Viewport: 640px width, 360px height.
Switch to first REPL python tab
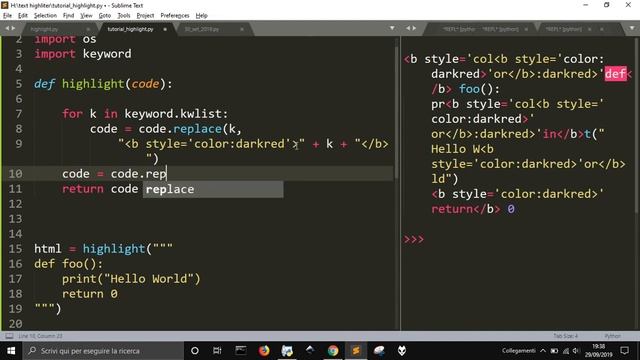point(481,29)
